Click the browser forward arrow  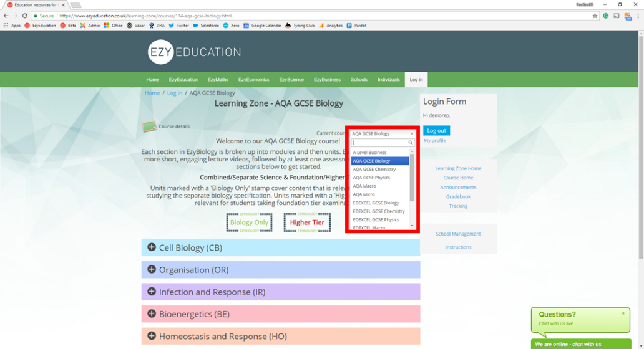point(15,16)
